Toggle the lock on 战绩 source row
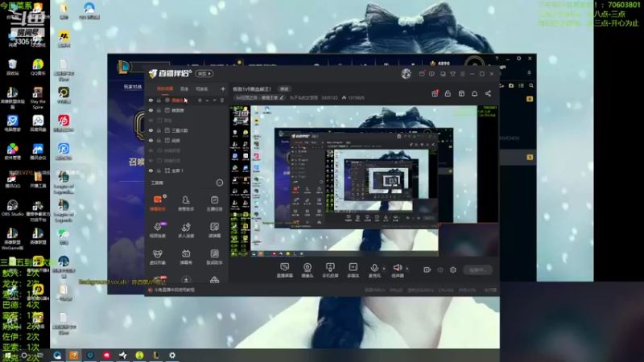This screenshot has height=362, width=644. coord(159,140)
